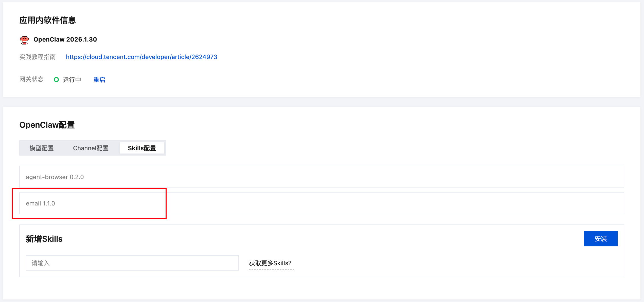Open the Tencent Cloud tutorial article link

(x=141, y=57)
